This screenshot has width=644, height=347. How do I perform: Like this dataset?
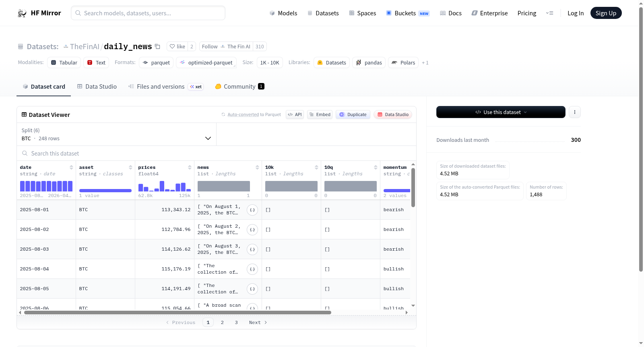tap(177, 47)
